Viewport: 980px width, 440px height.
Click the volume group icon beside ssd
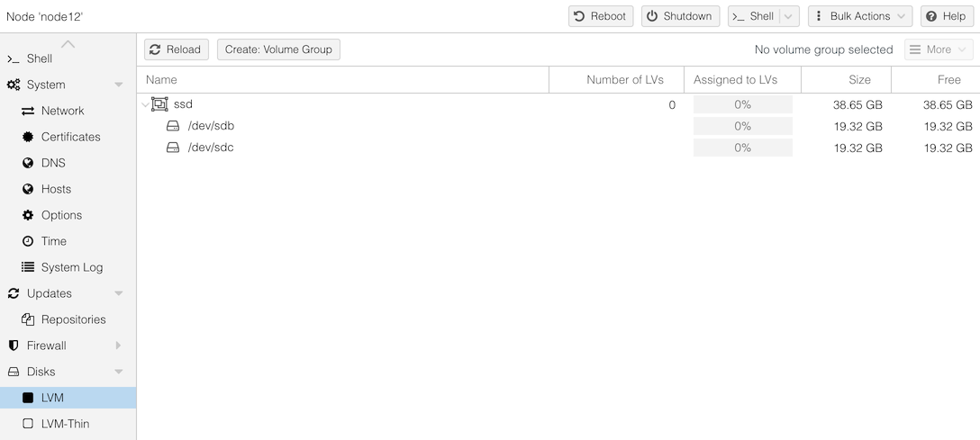click(159, 104)
